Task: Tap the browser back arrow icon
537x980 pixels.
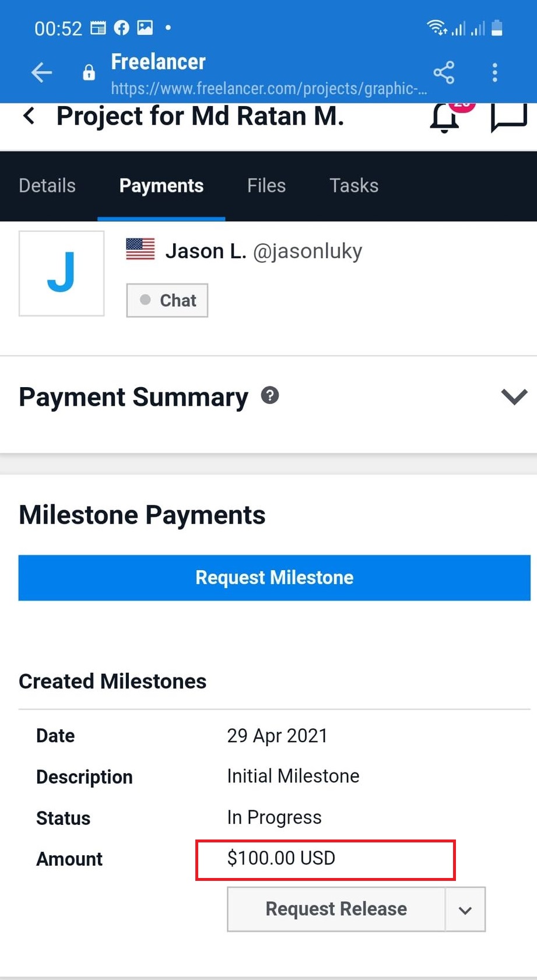Action: coord(41,73)
